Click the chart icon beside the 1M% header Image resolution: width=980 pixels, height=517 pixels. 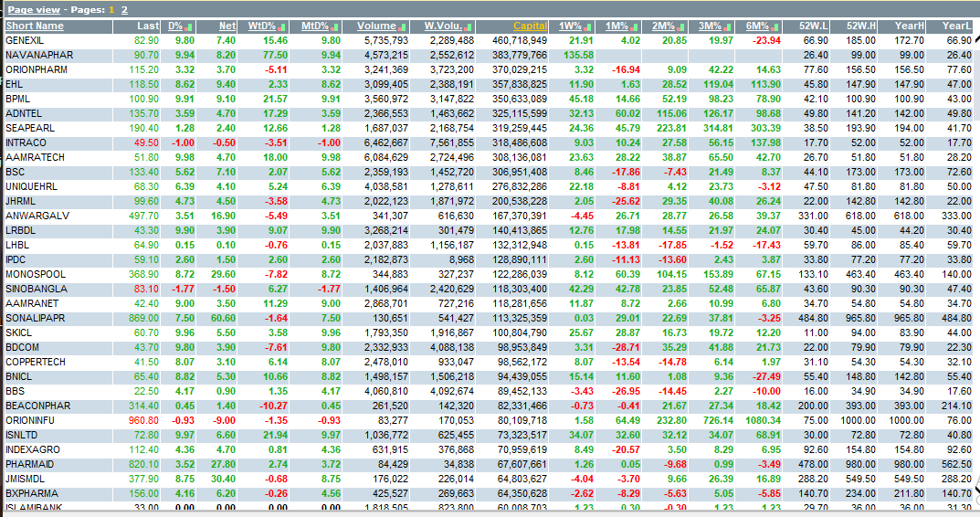[x=635, y=26]
